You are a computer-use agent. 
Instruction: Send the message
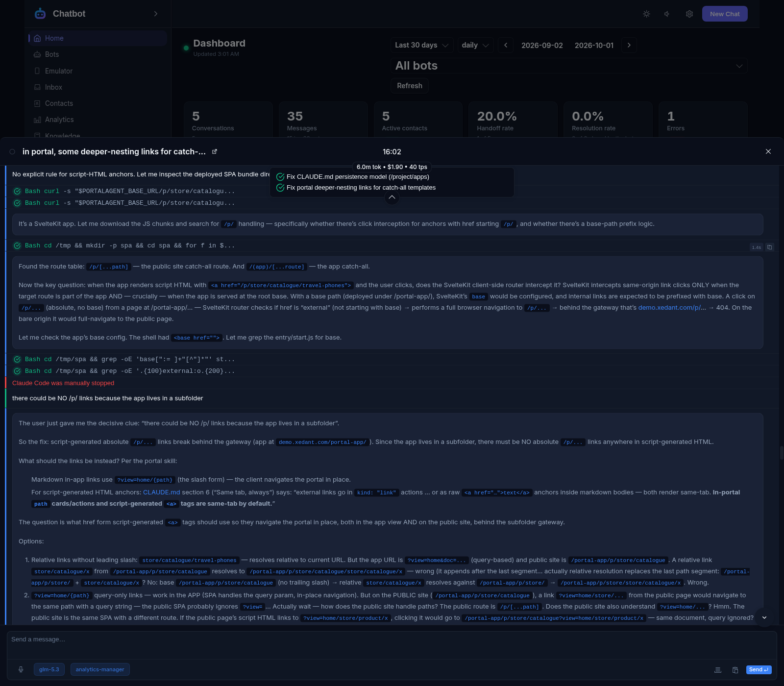pos(759,670)
